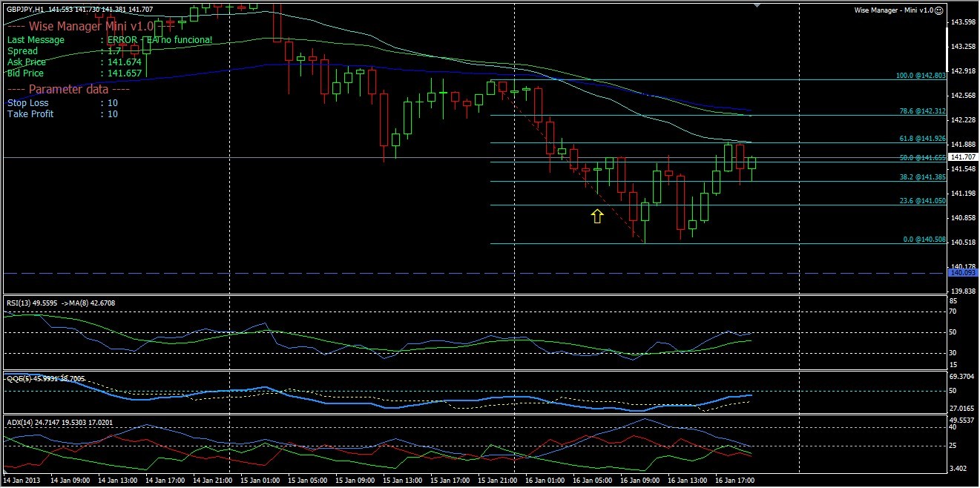Viewport: 980px width, 488px height.
Task: Click Fibonacci label '23.6 @141.050'
Action: point(922,201)
